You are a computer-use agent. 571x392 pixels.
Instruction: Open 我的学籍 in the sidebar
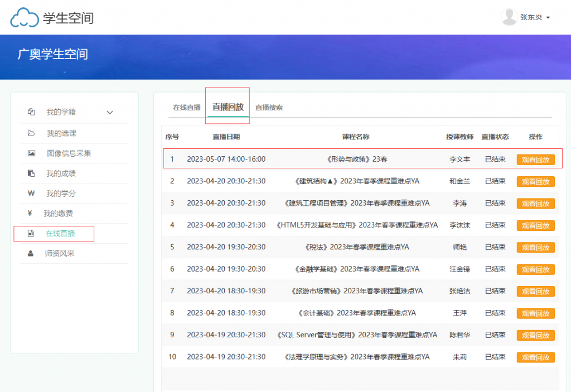(x=61, y=112)
